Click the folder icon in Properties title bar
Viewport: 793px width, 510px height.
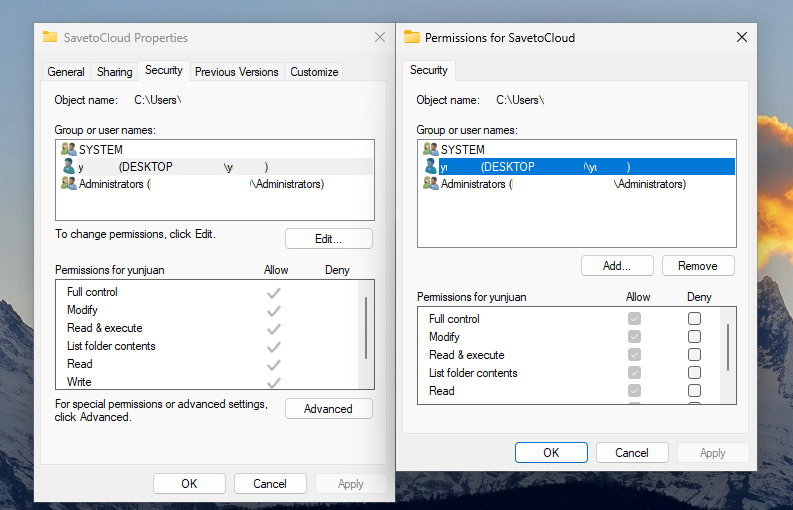(x=50, y=37)
